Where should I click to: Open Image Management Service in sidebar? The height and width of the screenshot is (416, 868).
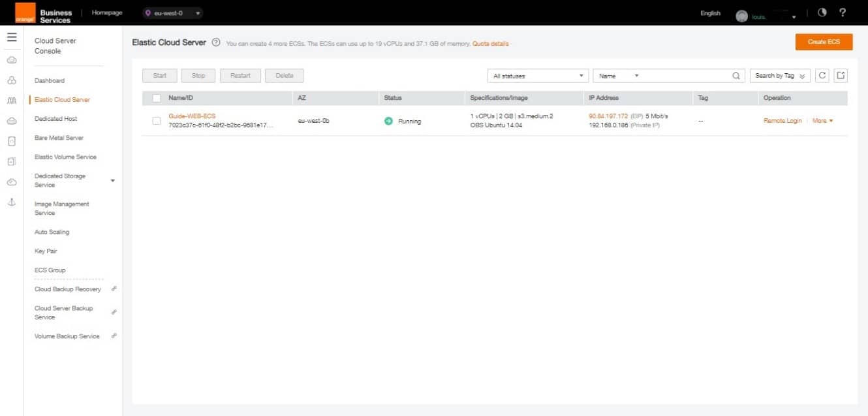[62, 208]
